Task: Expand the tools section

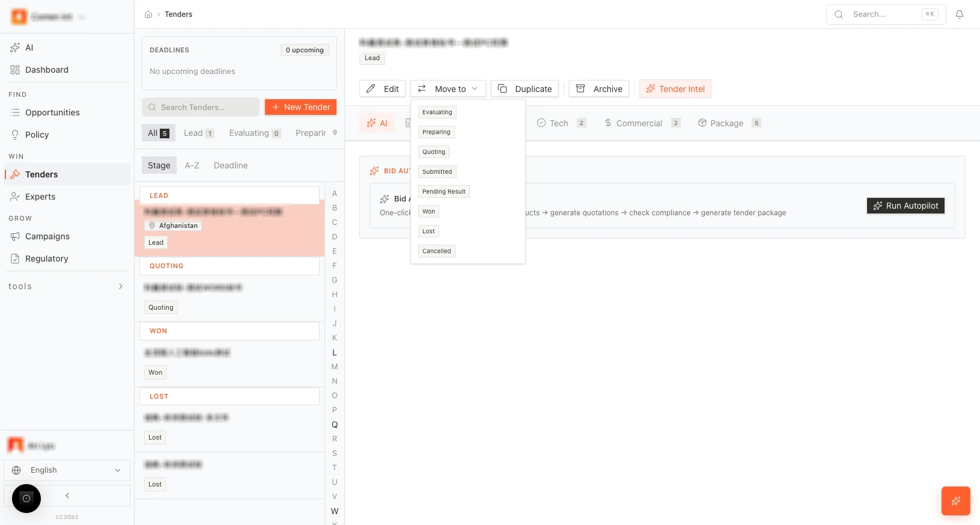Action: pyautogui.click(x=67, y=286)
